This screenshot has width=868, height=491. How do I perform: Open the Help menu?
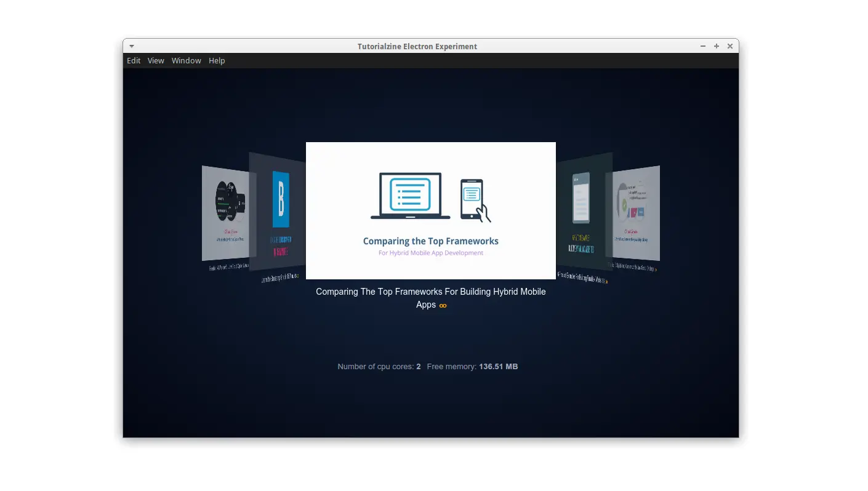coord(217,60)
